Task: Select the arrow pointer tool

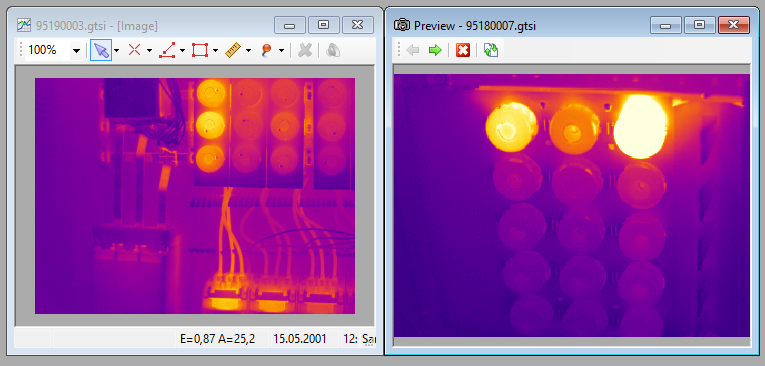Action: [x=101, y=50]
